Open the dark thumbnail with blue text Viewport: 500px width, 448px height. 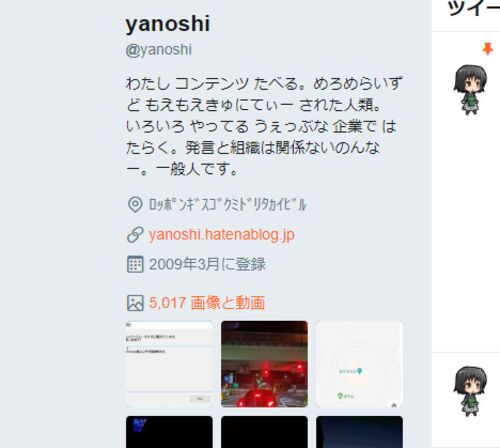click(169, 432)
